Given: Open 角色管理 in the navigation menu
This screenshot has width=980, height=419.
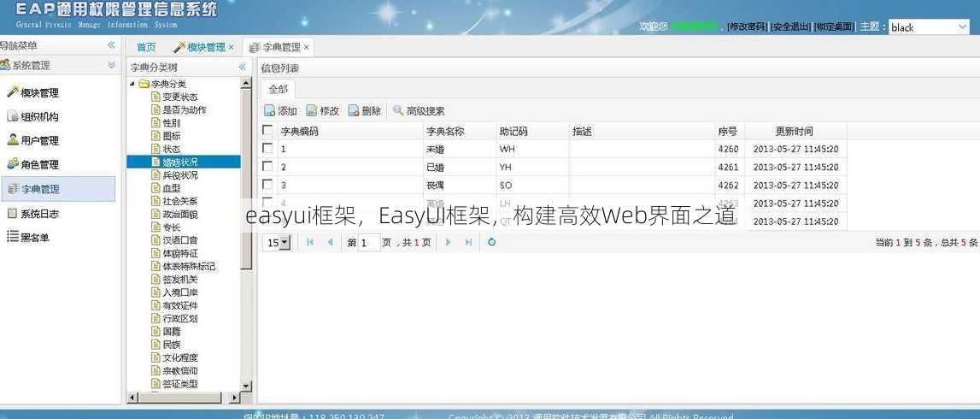Looking at the screenshot, I should point(33,164).
